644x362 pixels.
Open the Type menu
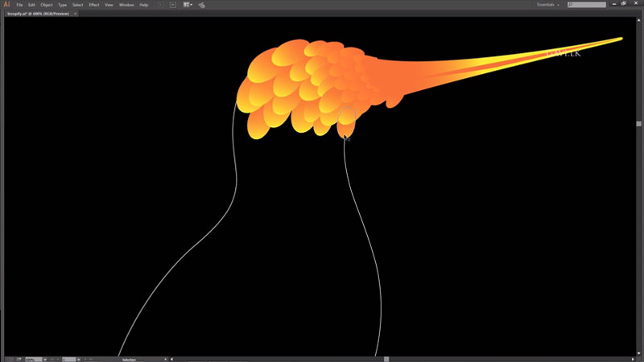(62, 5)
